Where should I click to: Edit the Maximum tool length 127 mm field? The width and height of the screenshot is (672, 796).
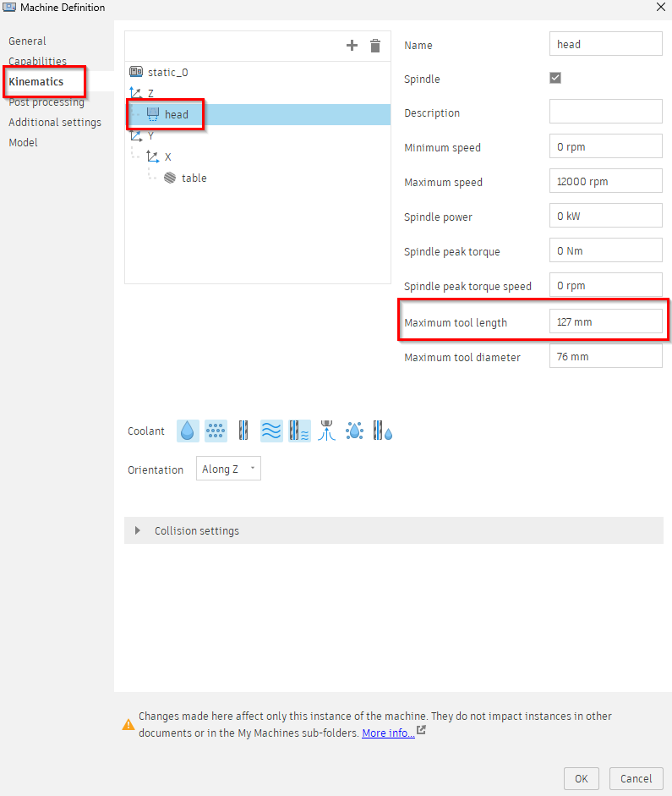point(605,321)
